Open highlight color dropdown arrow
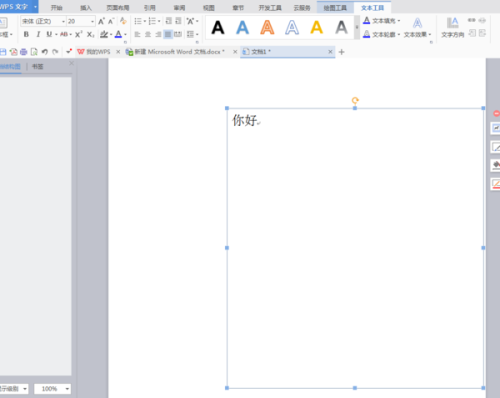Screen dimensions: 500x398 pos(111,35)
